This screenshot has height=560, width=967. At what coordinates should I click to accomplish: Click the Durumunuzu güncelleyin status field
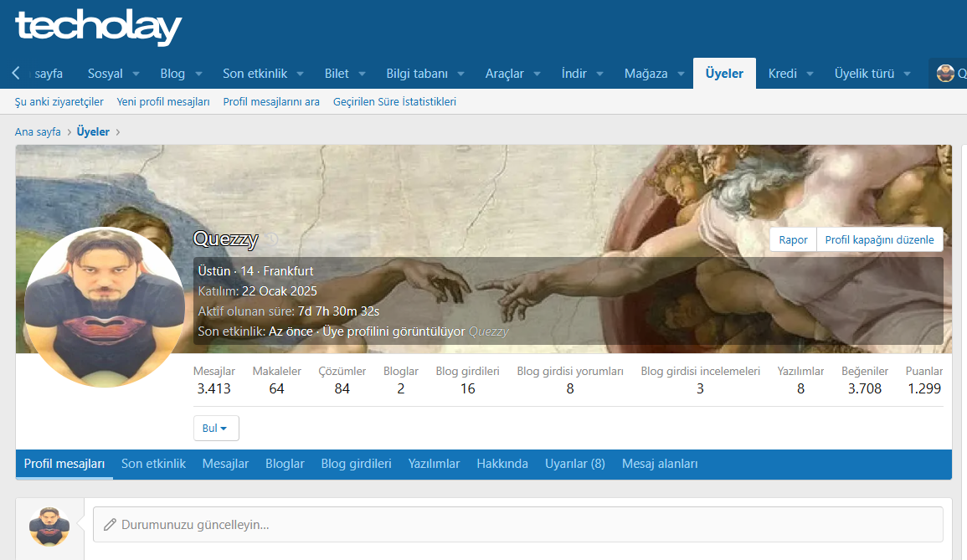point(518,525)
